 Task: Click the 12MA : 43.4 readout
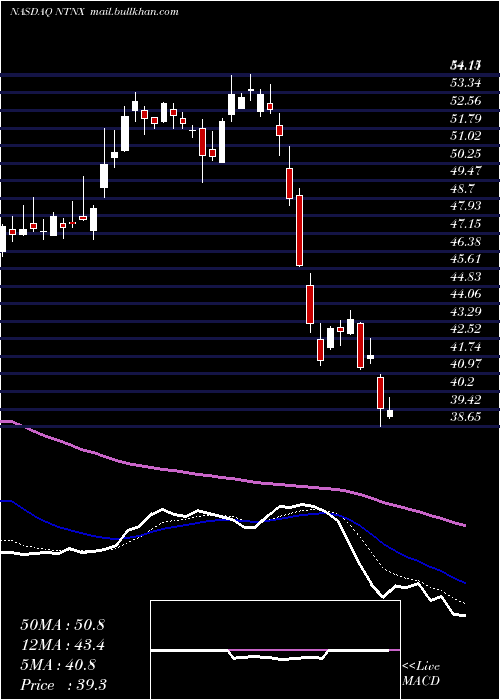click(62, 645)
